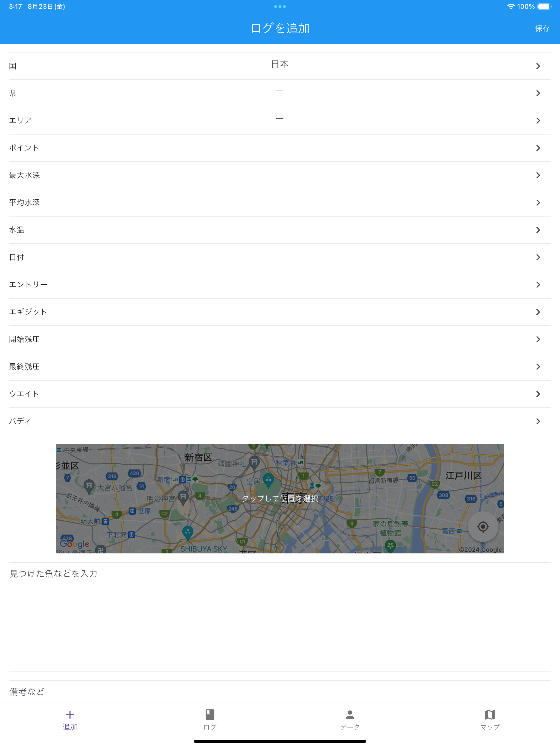Open the 最大水深 row chevron
This screenshot has height=747, width=560.
click(x=538, y=175)
